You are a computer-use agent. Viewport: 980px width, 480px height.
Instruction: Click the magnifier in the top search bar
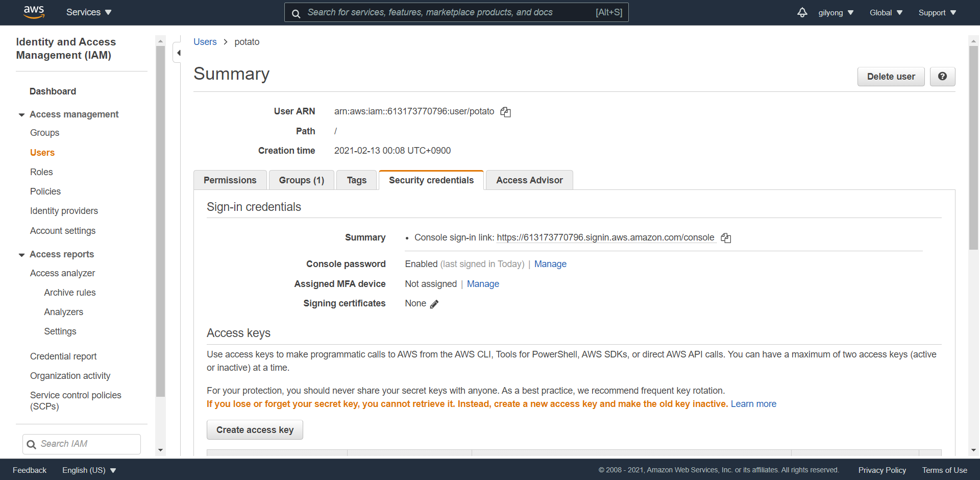pos(296,13)
